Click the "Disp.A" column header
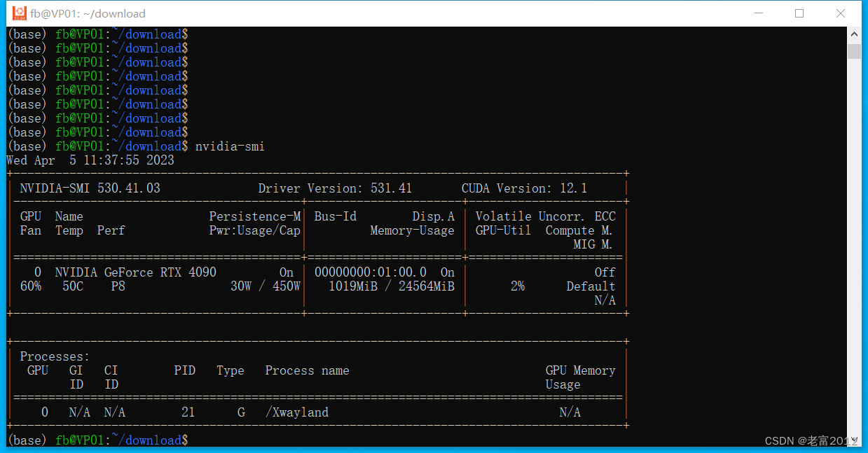The width and height of the screenshot is (868, 453). (433, 216)
